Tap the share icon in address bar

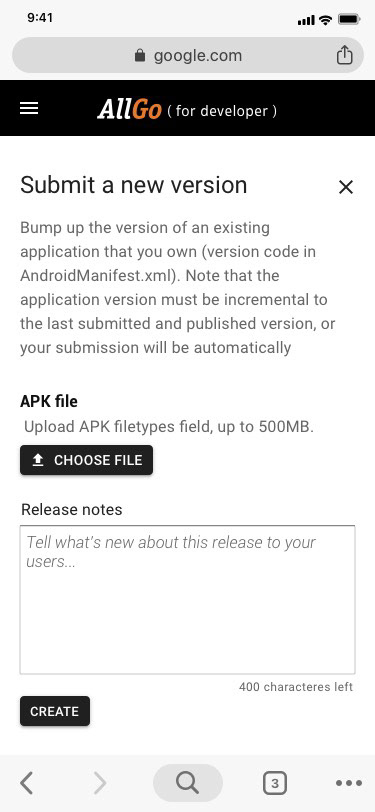coord(344,55)
